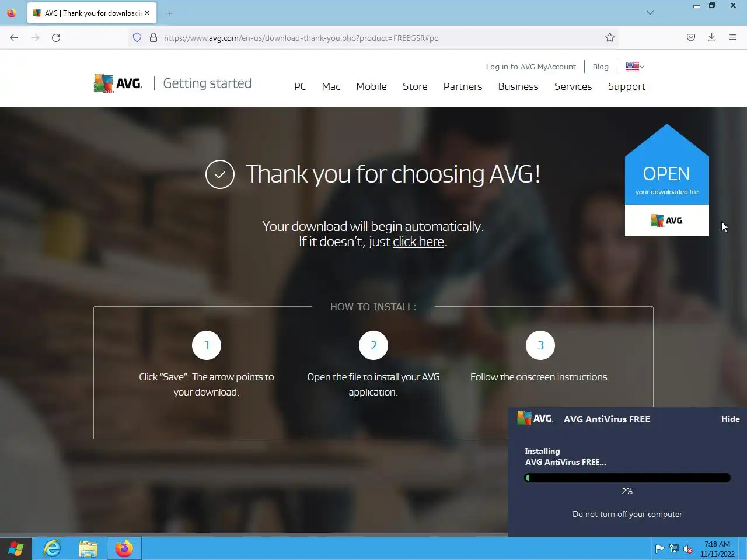Reload the page with refresh icon
The image size is (747, 560).
point(56,38)
